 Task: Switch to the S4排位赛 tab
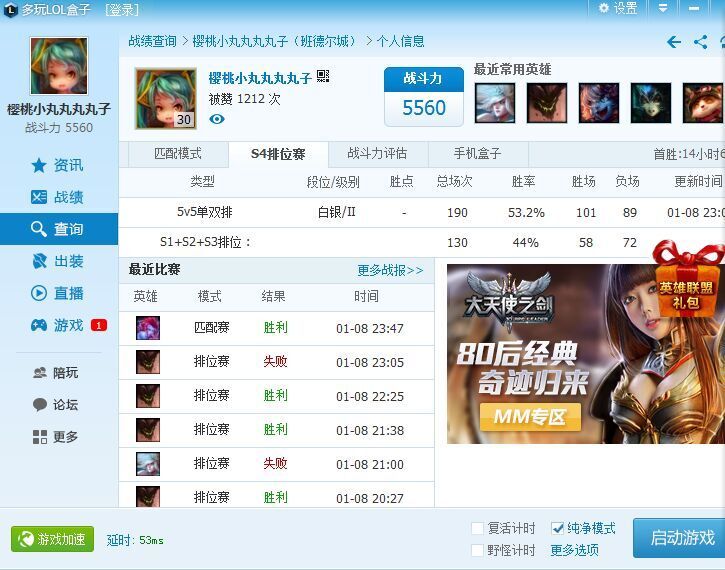[x=278, y=154]
